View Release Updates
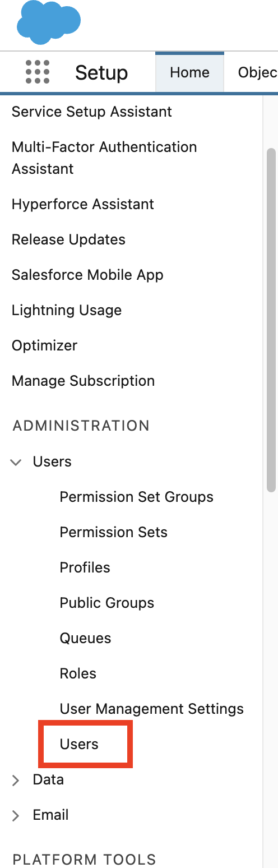Screen dimensions: 278x868 click(x=68, y=239)
